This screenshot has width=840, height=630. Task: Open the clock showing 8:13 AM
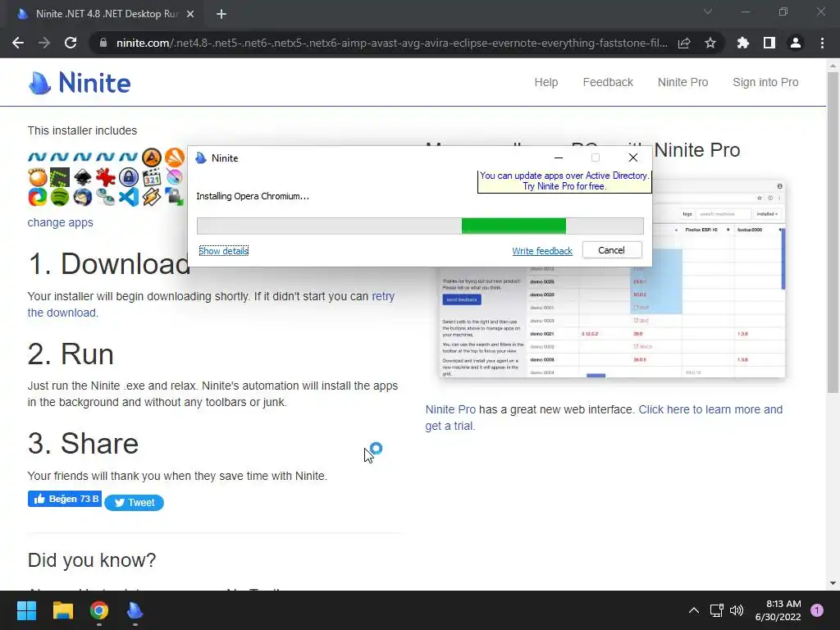[778, 610]
